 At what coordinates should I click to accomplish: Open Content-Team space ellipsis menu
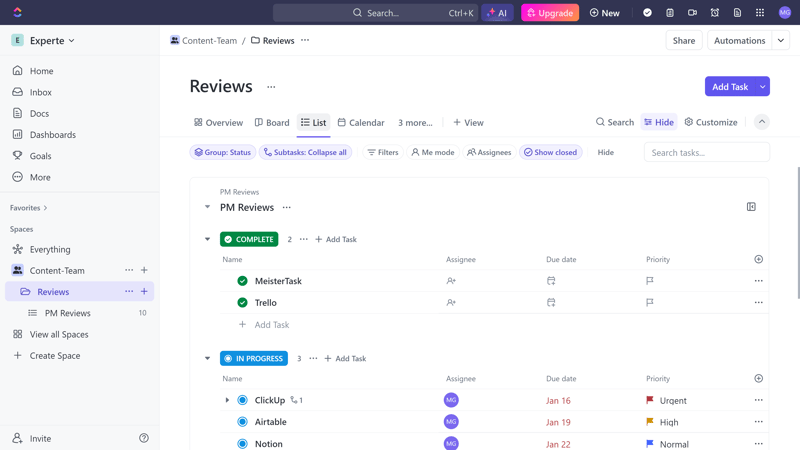click(x=129, y=270)
